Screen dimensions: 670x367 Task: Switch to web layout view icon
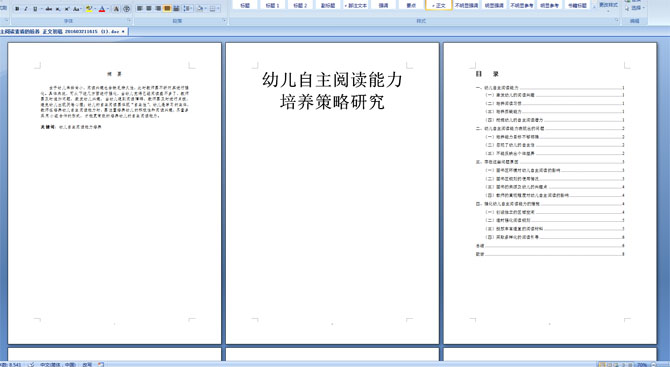(616, 364)
